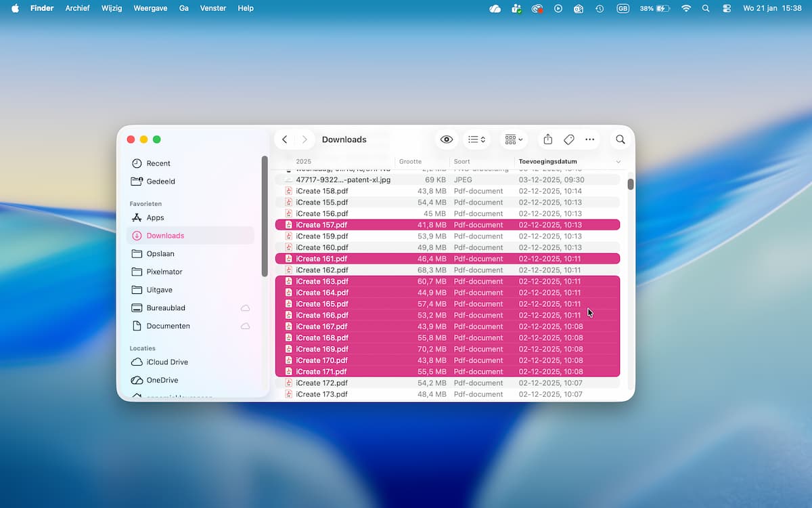Screen dimensions: 812x508
Task: Open the search magnifier in Finder toolbar
Action: (x=620, y=140)
